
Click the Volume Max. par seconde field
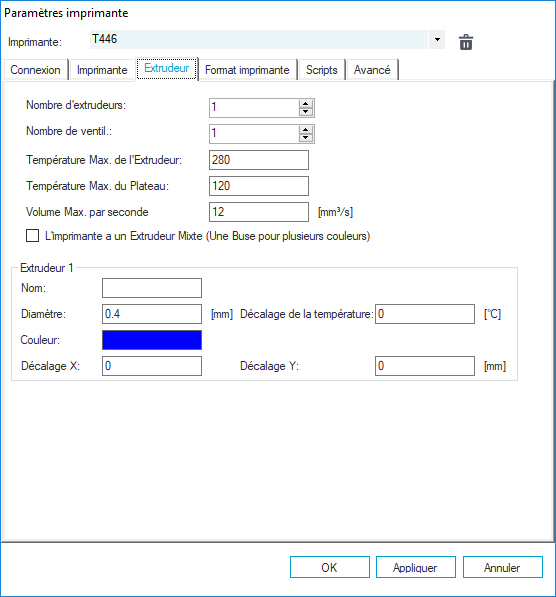(259, 212)
